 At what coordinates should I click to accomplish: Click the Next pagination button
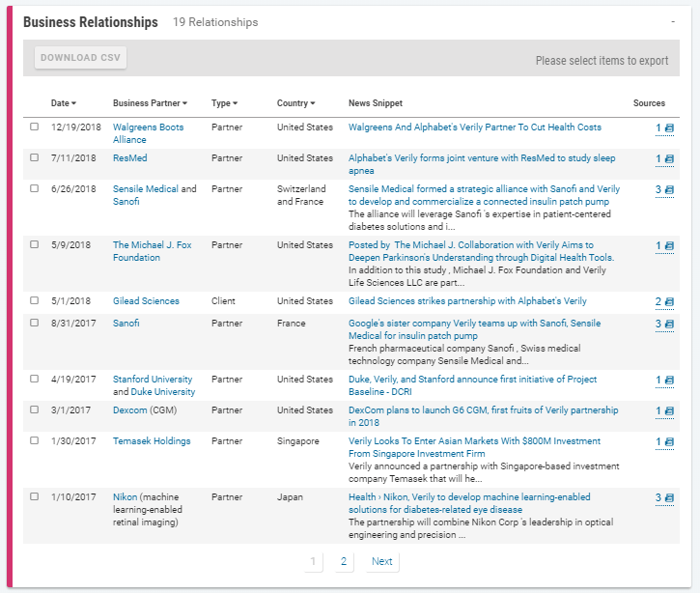(x=382, y=561)
